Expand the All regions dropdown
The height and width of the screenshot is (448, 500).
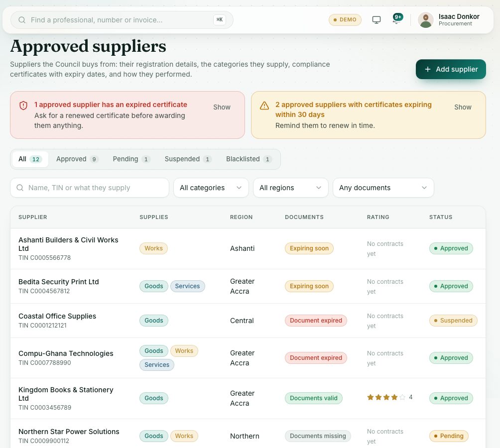[290, 188]
